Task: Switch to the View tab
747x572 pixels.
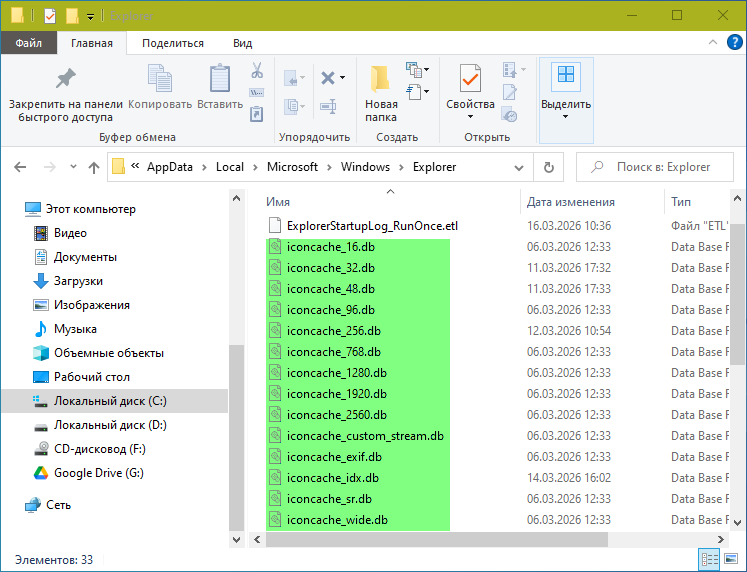Action: coord(242,43)
